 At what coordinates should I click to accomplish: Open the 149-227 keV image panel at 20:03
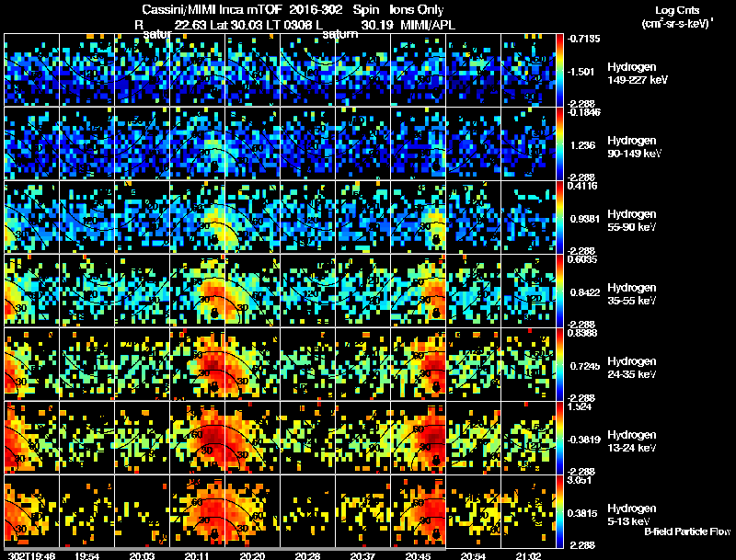143,70
